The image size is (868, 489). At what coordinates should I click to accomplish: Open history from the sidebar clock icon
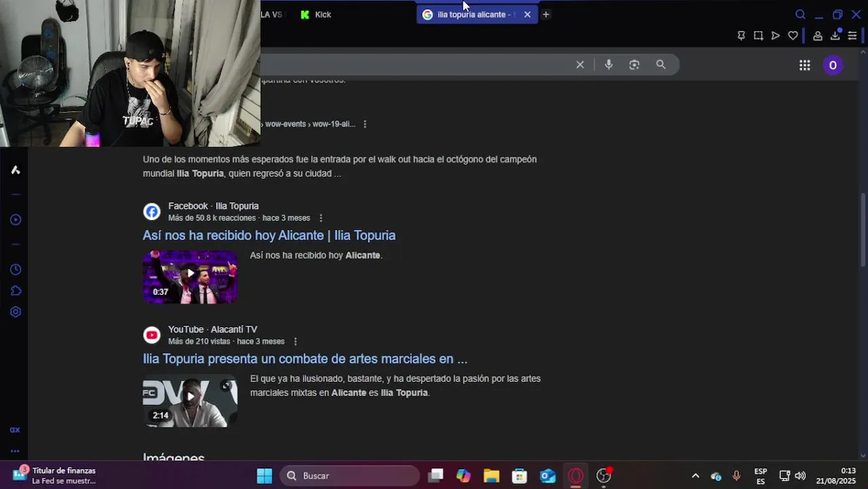click(15, 270)
